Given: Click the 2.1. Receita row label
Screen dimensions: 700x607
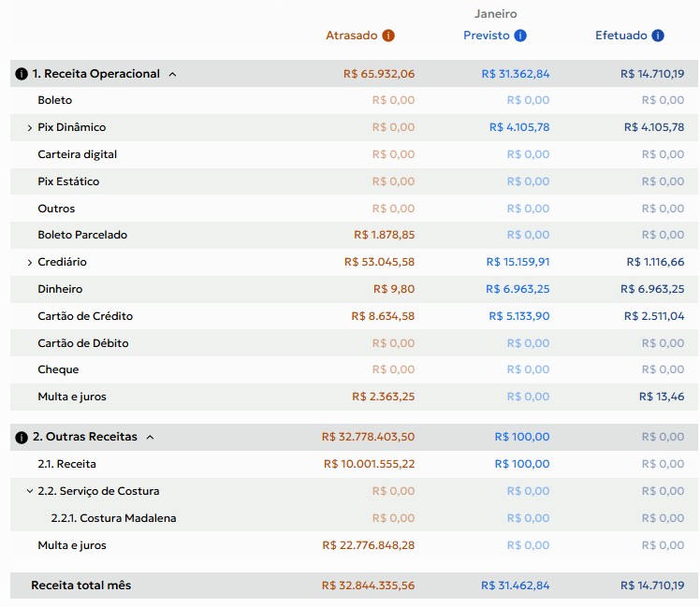Looking at the screenshot, I should click(66, 464).
